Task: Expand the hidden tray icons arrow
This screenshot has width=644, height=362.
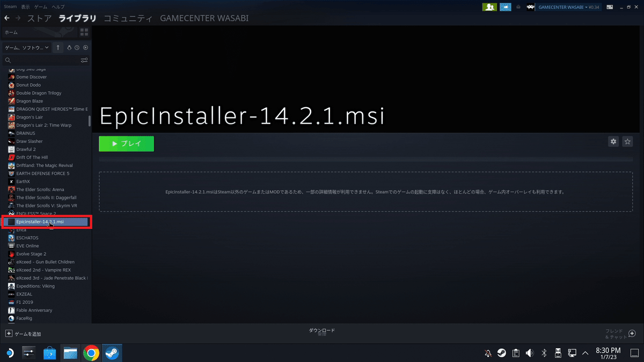Action: tap(586, 353)
